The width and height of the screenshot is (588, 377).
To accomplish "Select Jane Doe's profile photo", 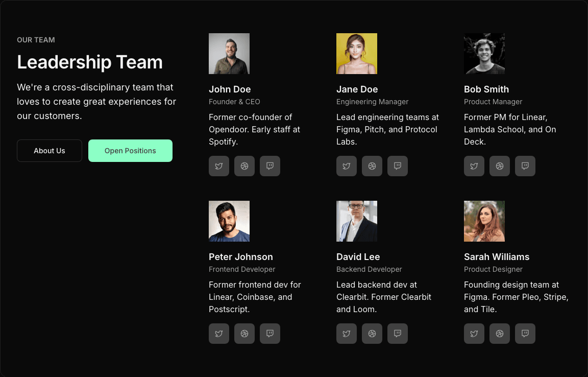I will click(x=357, y=54).
